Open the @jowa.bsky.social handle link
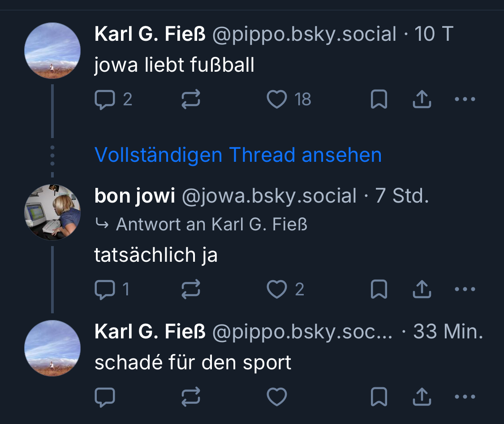The width and height of the screenshot is (504, 424). 269,196
